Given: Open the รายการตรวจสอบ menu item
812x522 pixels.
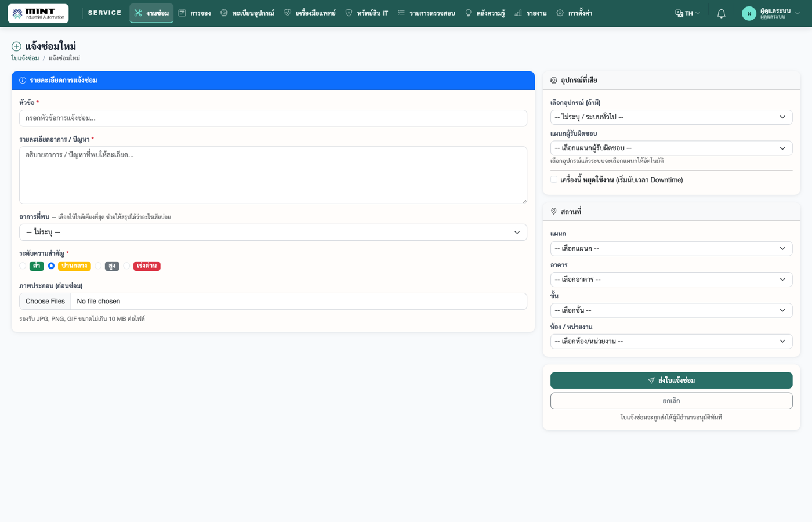Looking at the screenshot, I should [426, 13].
